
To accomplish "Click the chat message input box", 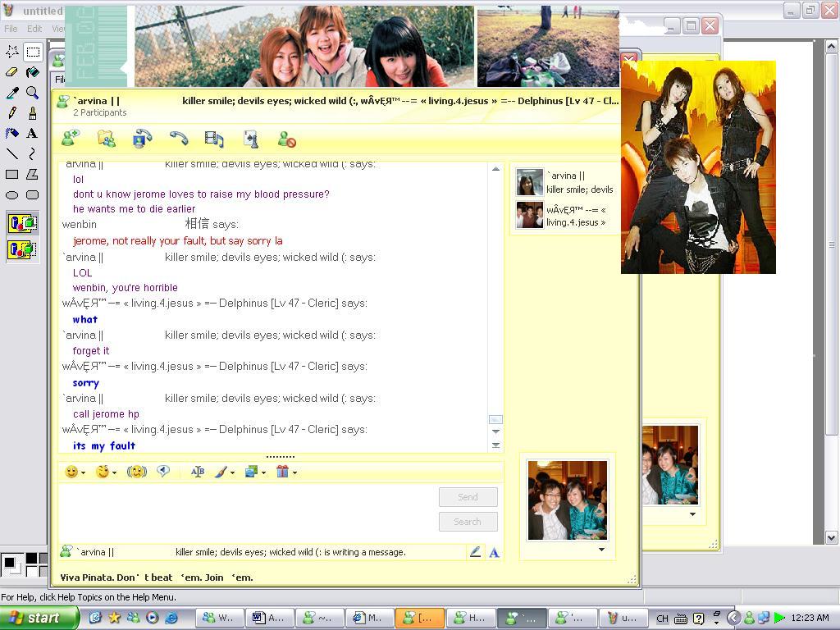I will [248, 511].
